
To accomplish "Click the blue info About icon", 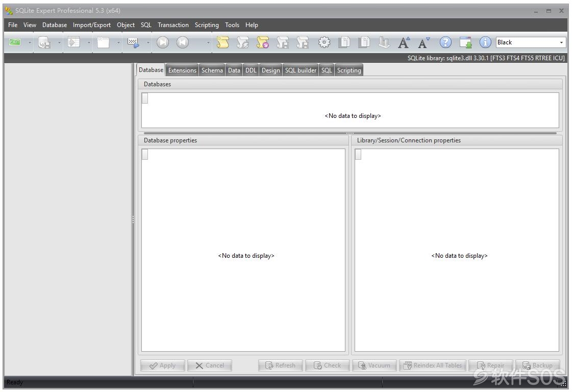I will click(x=485, y=42).
